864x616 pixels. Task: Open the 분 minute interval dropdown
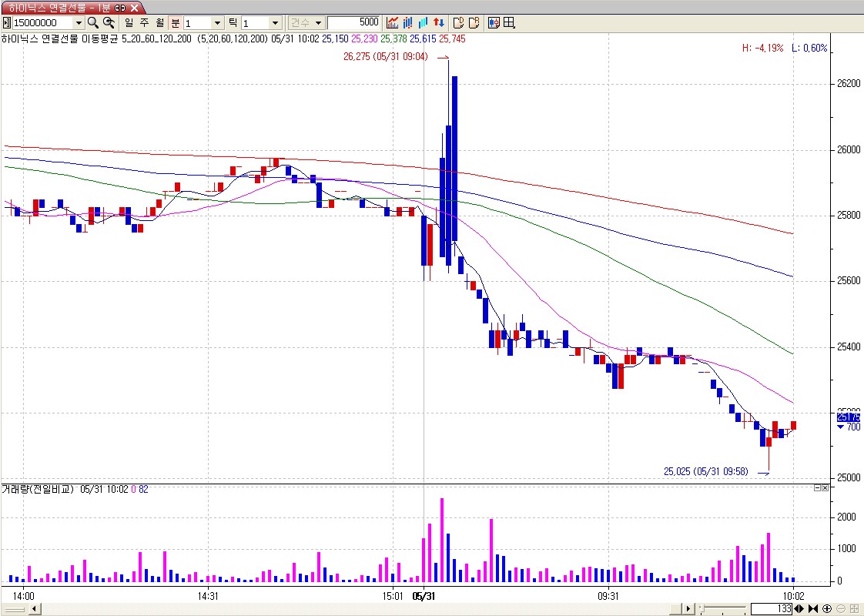(216, 23)
